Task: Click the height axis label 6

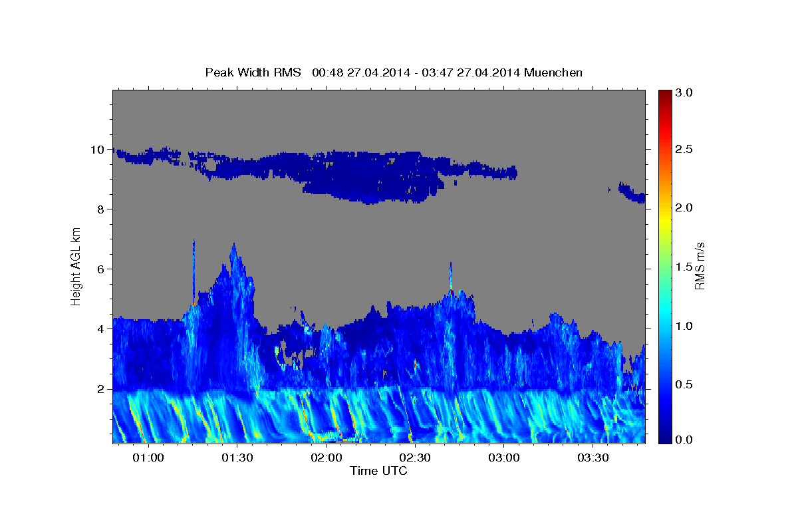Action: click(102, 269)
